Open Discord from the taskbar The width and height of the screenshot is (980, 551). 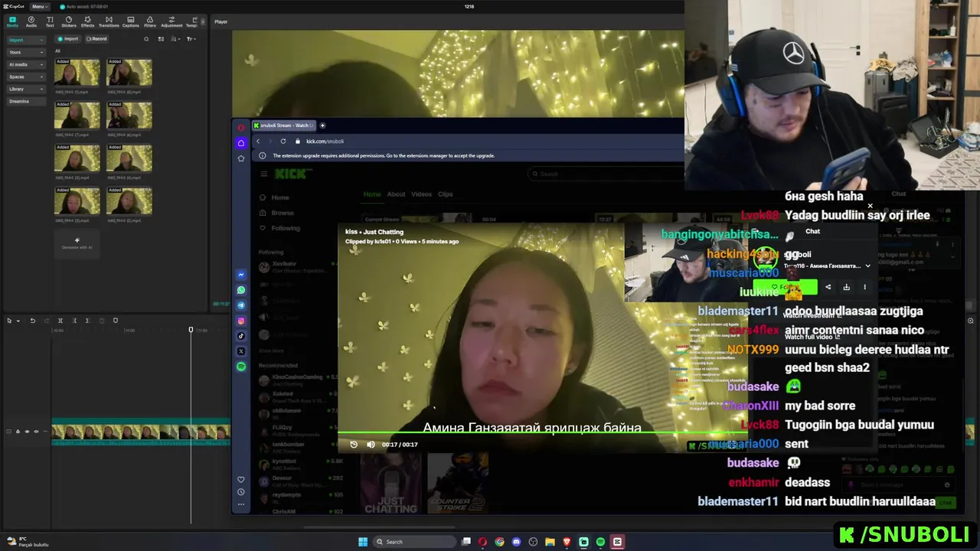click(x=516, y=542)
